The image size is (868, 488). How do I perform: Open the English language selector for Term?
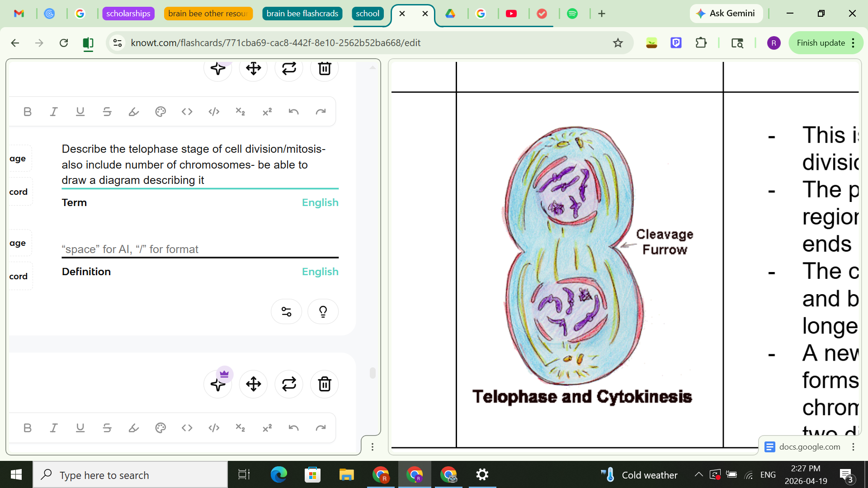320,202
